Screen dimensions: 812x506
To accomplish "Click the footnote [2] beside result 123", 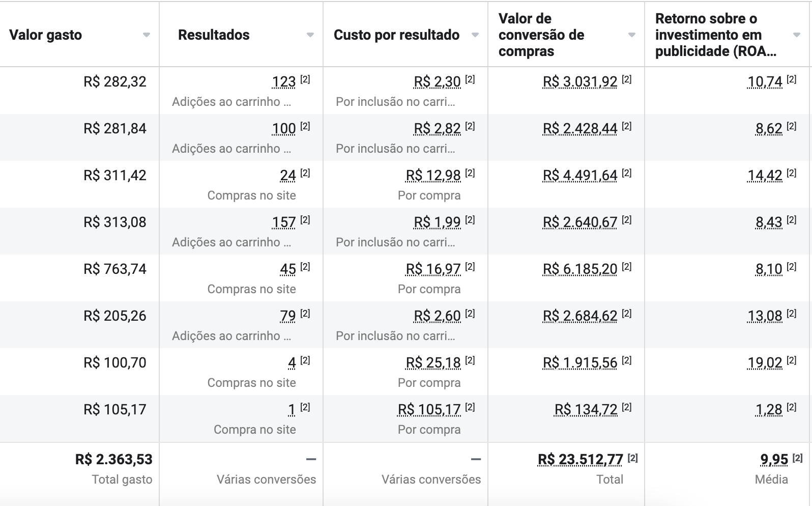I will pyautogui.click(x=305, y=79).
